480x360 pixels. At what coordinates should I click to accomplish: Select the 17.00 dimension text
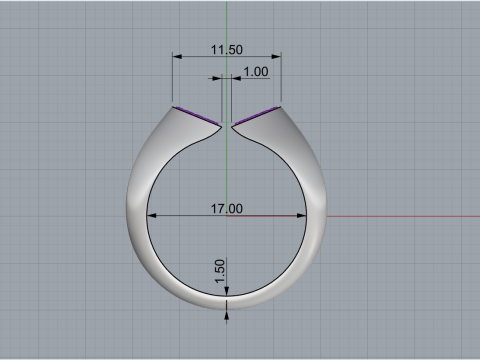[x=227, y=209]
